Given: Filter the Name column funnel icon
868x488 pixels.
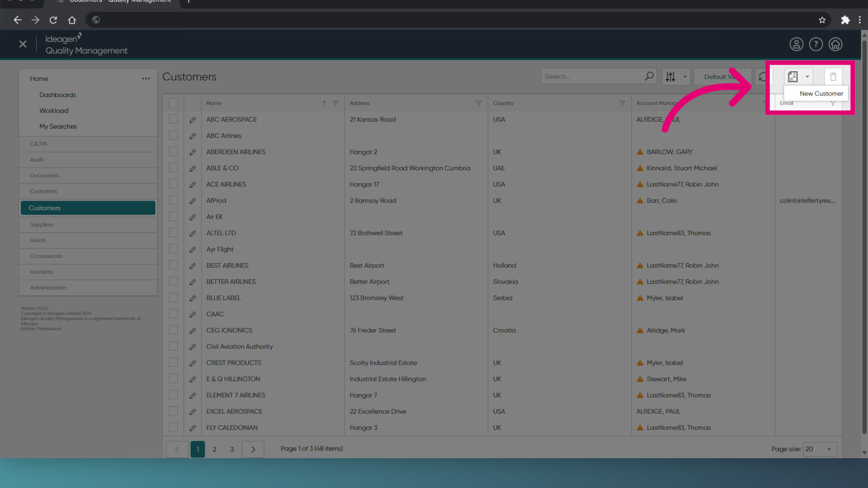Looking at the screenshot, I should click(335, 103).
